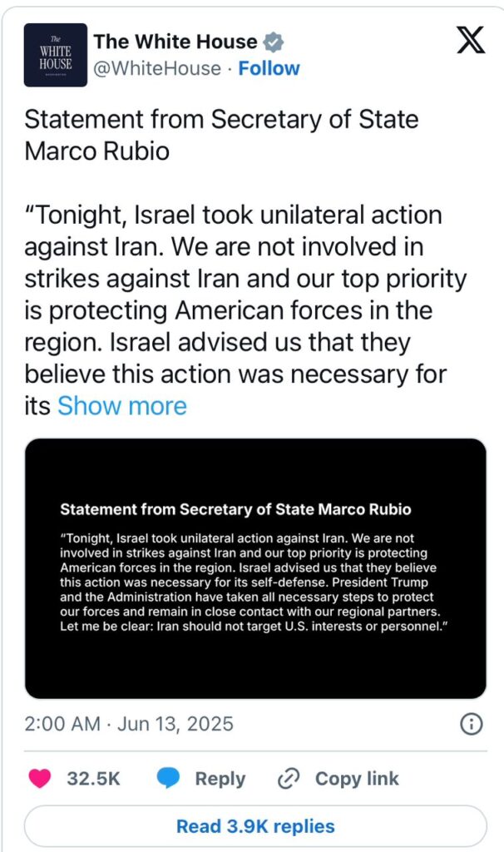
Task: Open the X logo link
Action: coord(471,40)
